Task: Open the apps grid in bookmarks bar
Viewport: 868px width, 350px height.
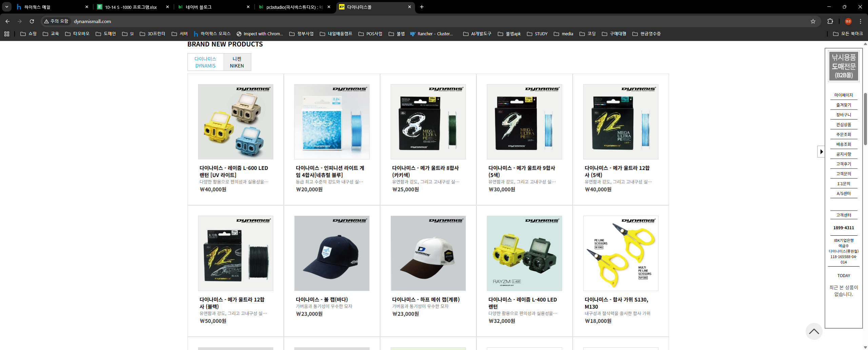Action: (x=7, y=34)
